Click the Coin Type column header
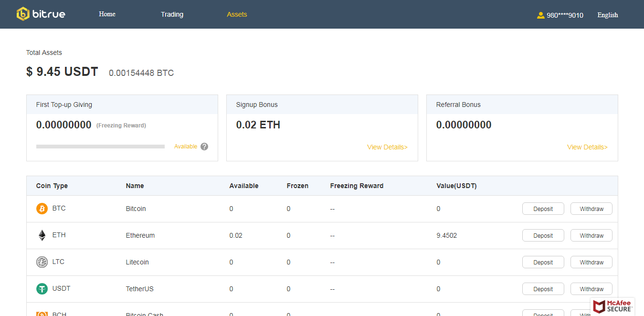Screen dimensions: 644x316 click(x=52, y=186)
